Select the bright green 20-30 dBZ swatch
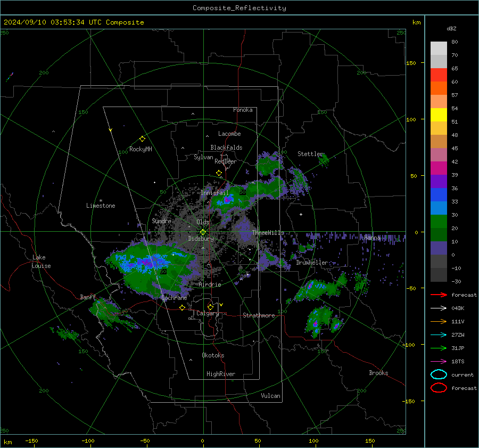The image size is (479, 448). pos(439,222)
